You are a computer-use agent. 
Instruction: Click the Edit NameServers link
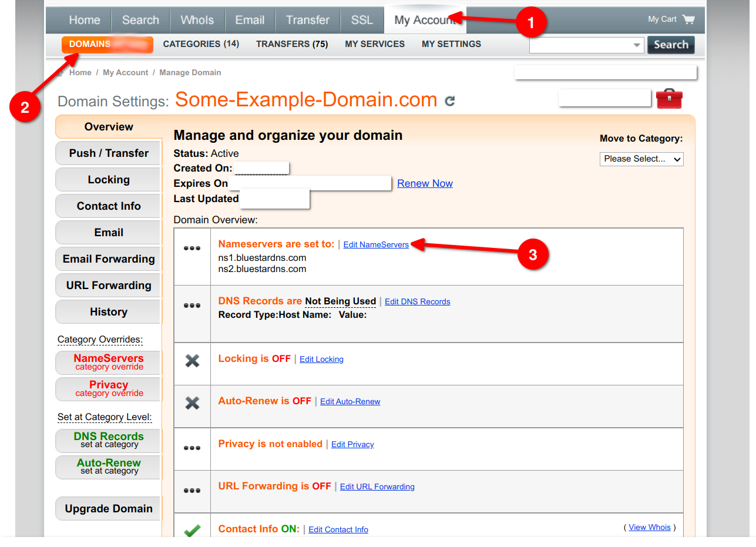click(376, 245)
